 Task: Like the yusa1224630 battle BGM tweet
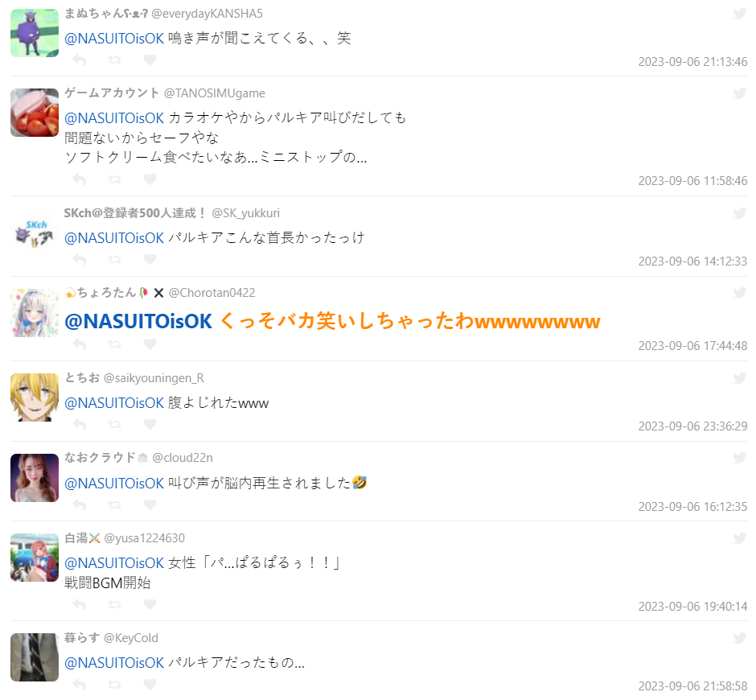pos(150,604)
